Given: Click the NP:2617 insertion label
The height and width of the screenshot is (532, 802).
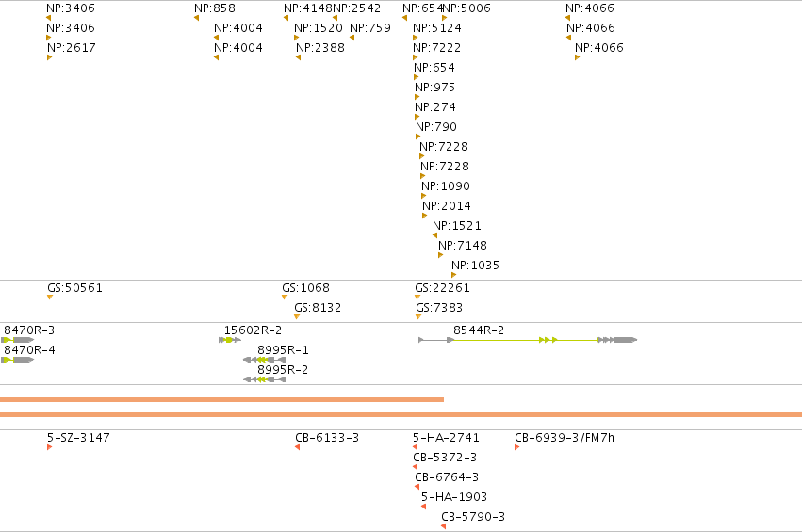Looking at the screenshot, I should 71,47.
